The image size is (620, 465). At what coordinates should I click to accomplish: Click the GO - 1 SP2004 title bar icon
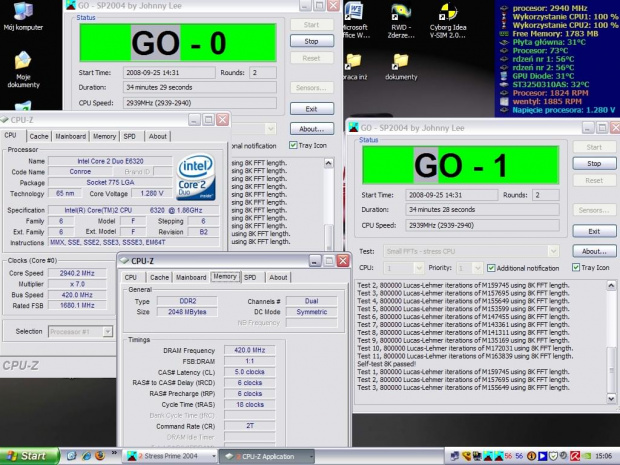point(353,127)
